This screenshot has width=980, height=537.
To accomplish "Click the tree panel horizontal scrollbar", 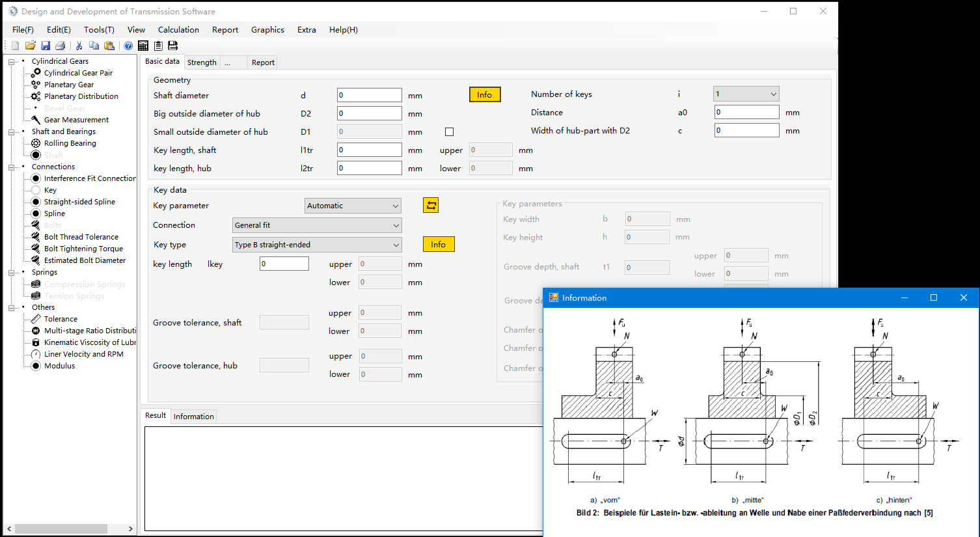I will click(x=70, y=529).
